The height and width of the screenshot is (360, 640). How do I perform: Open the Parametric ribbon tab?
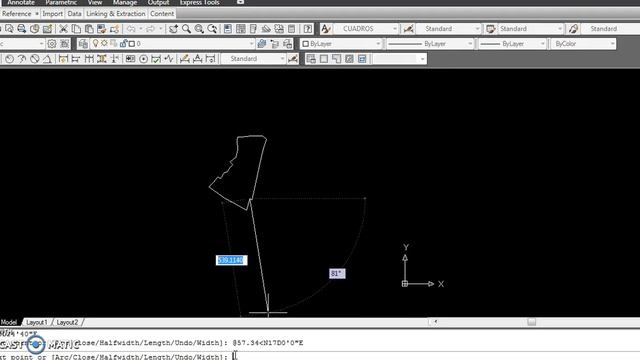click(x=61, y=2)
